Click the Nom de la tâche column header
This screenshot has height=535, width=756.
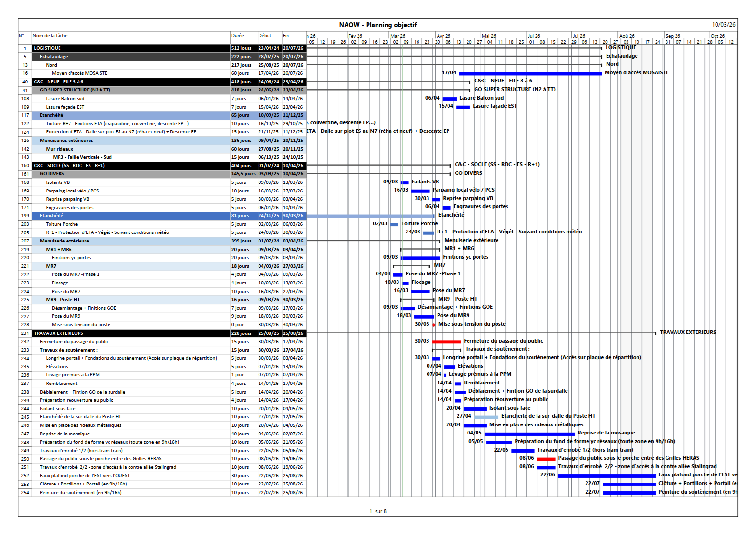pyautogui.click(x=50, y=36)
